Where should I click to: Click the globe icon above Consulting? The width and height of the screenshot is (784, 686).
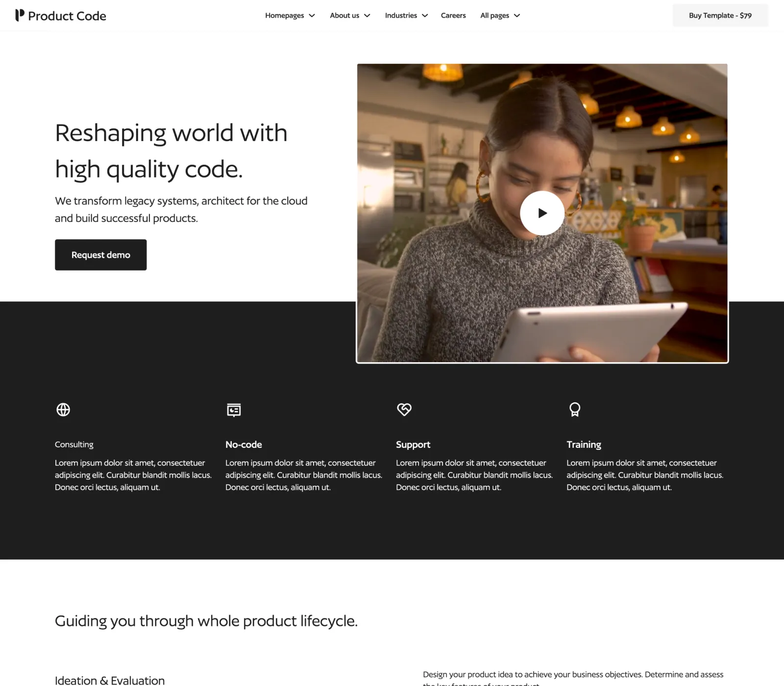click(63, 410)
